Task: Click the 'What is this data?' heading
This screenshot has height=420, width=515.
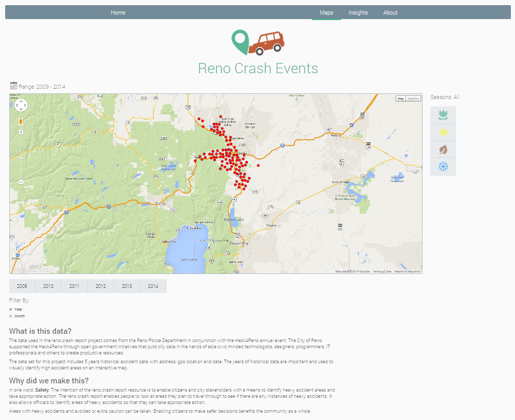Action: [40, 331]
